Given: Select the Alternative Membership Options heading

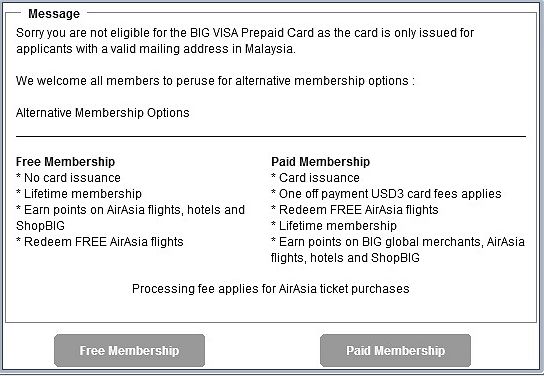Looking at the screenshot, I should 103,113.
